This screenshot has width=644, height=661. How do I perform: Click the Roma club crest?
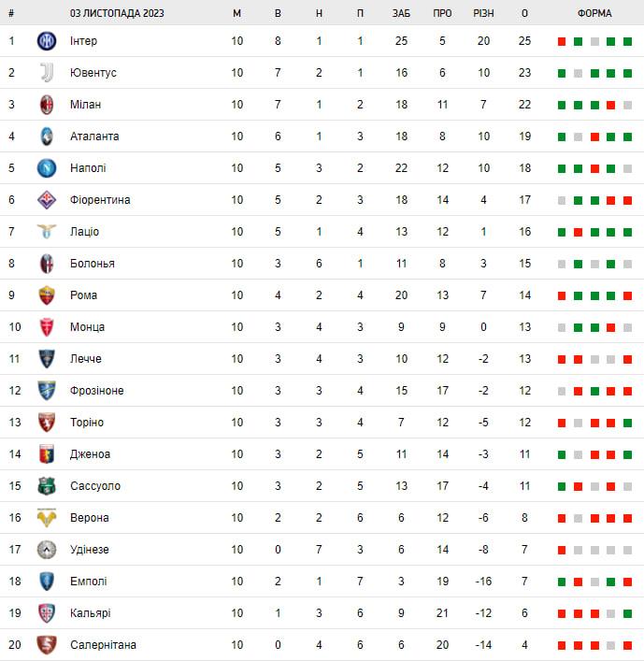[x=47, y=295]
